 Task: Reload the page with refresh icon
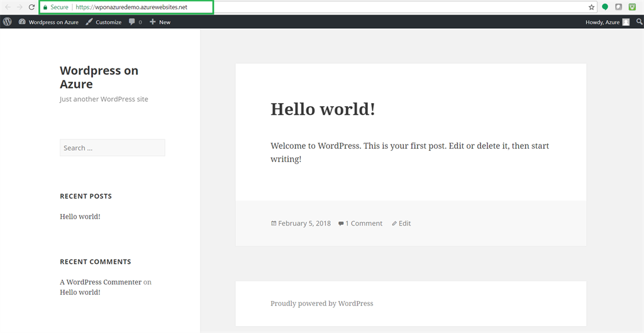pyautogui.click(x=31, y=7)
